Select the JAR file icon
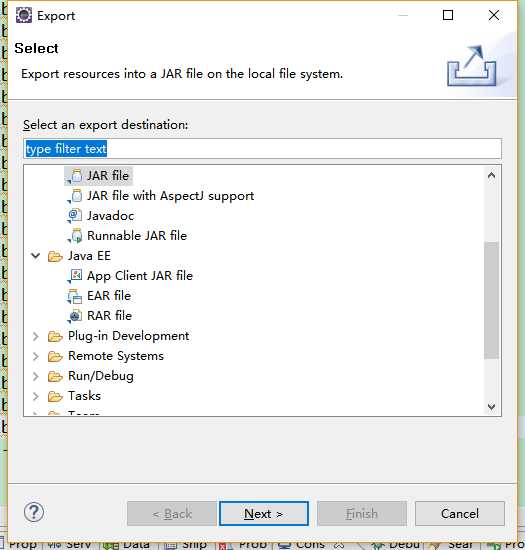Screen dimensions: 525x550 pyautogui.click(x=75, y=176)
